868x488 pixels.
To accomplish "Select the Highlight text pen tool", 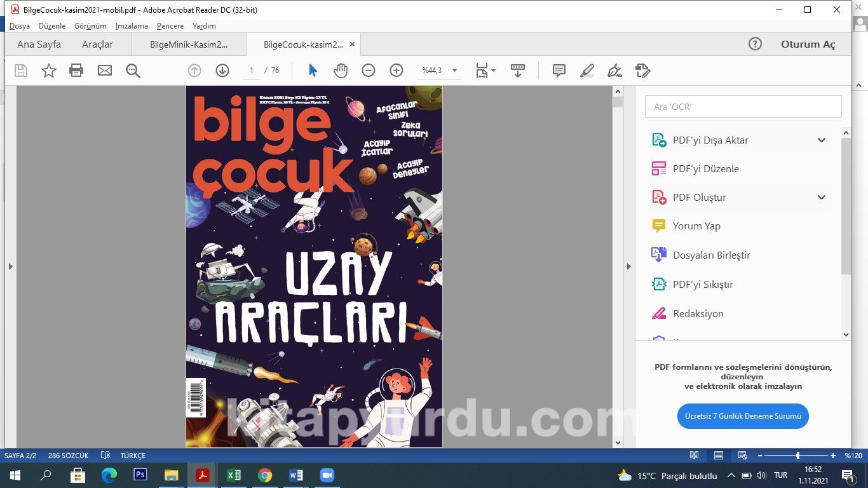I will (587, 71).
